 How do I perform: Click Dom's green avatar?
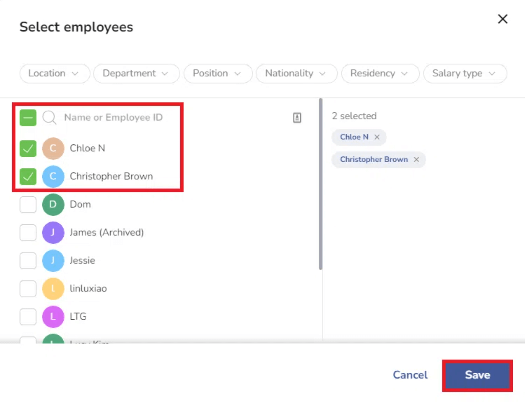[53, 205]
